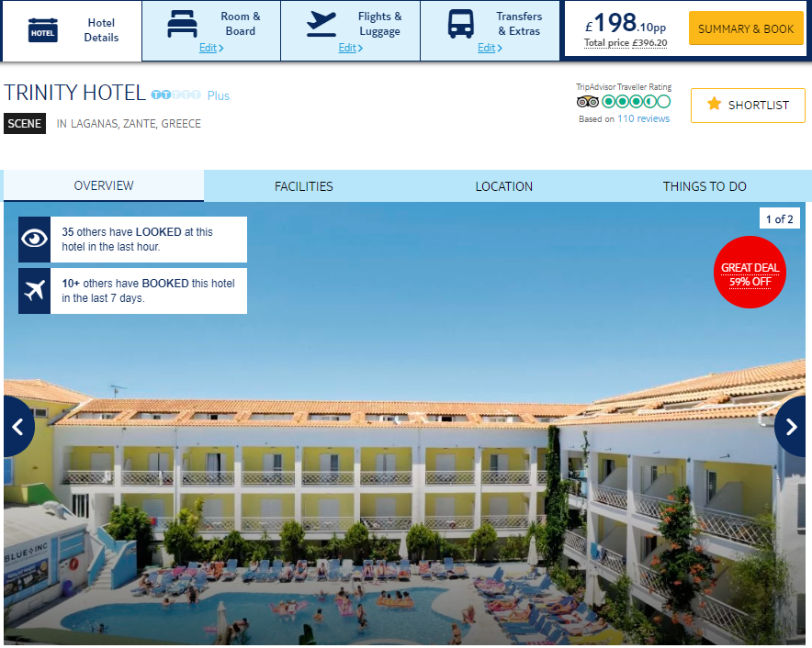Click the TripAdvisor owl logo
812x648 pixels.
[x=587, y=102]
